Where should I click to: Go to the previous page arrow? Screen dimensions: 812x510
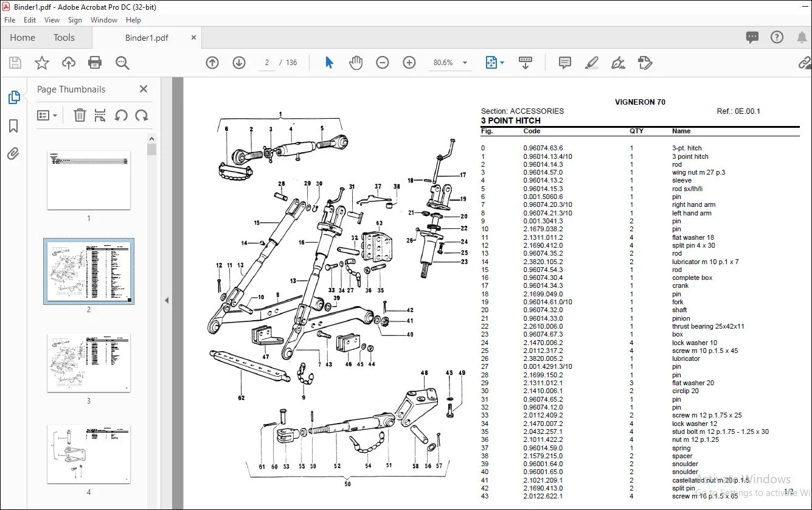point(212,63)
